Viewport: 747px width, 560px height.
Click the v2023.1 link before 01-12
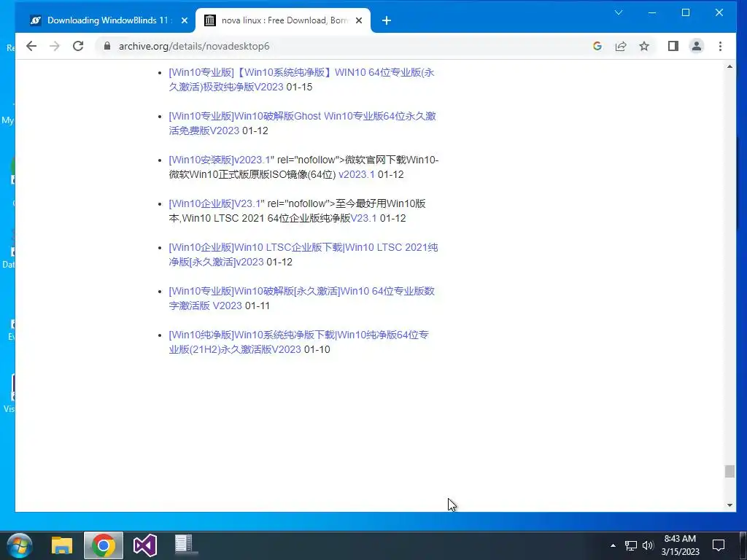(x=356, y=175)
